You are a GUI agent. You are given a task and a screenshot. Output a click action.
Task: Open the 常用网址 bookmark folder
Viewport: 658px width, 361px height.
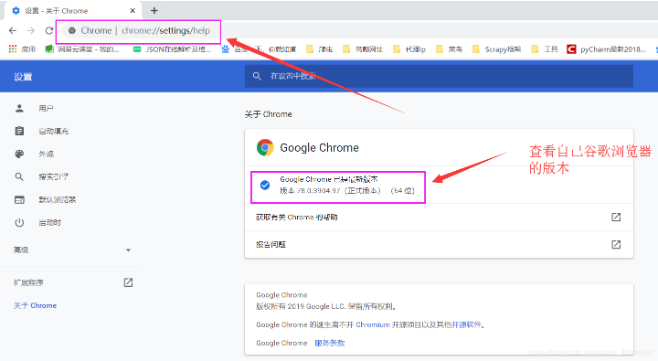coord(363,49)
